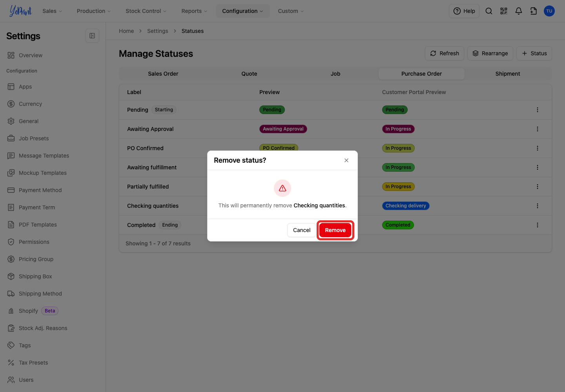This screenshot has width=565, height=392.
Task: Expand the Configuration dropdown menu
Action: coord(242,11)
